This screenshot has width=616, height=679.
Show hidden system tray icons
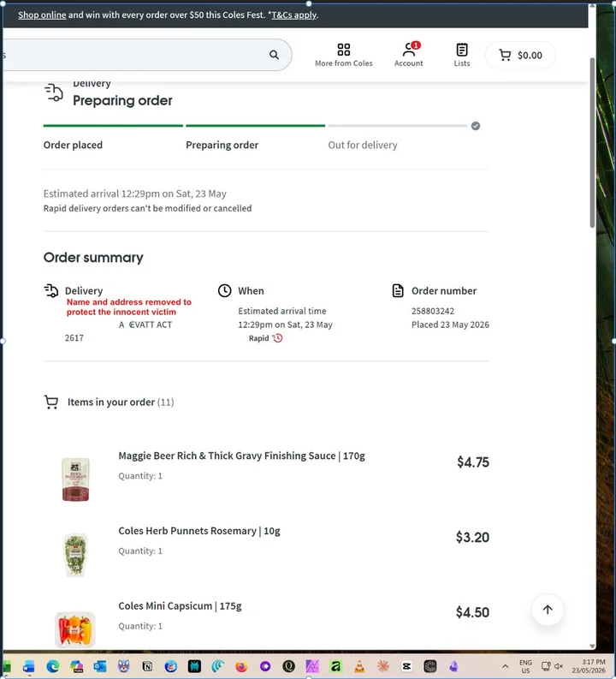pos(505,666)
